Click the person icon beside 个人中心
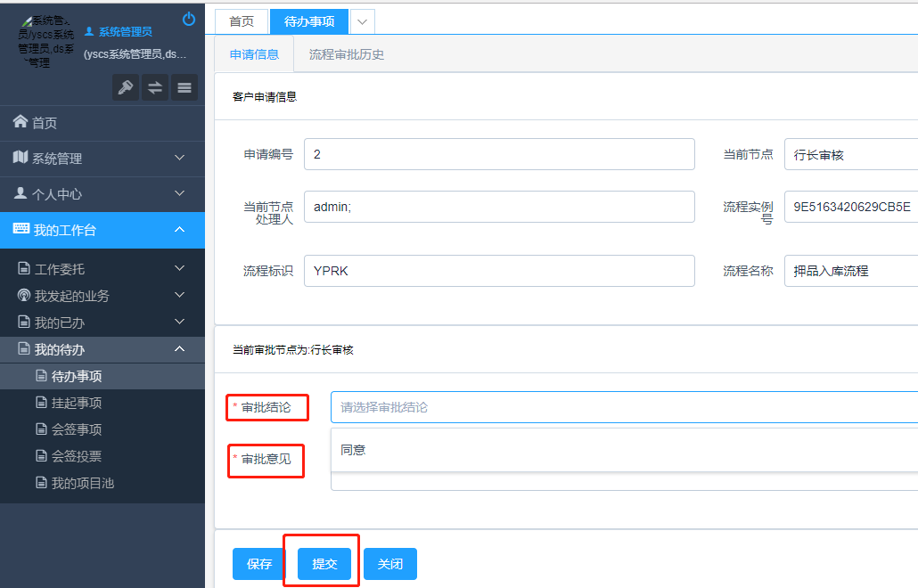Image resolution: width=918 pixels, height=588 pixels. pyautogui.click(x=19, y=193)
